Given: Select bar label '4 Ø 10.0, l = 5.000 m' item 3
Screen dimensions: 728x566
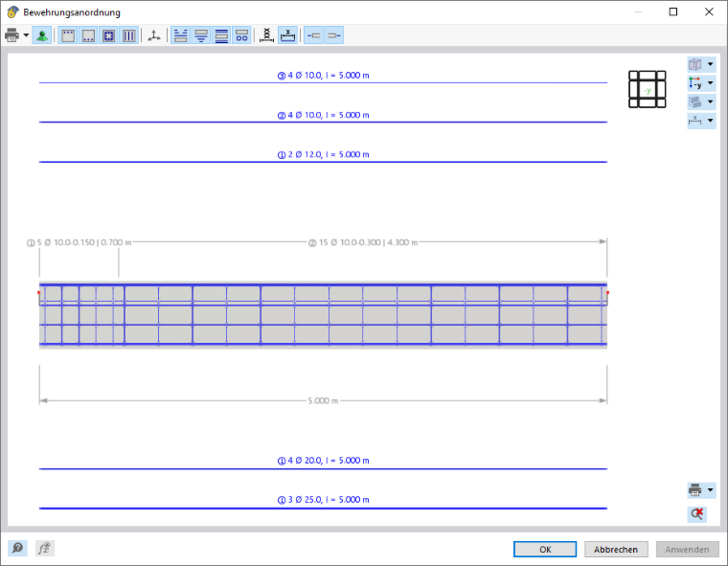Looking at the screenshot, I should pos(323,76).
